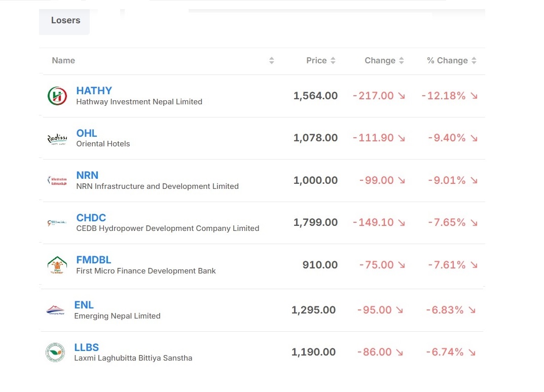Click NRN's price 1,000.00
Image resolution: width=544 pixels, height=392 pixels.
(x=315, y=180)
